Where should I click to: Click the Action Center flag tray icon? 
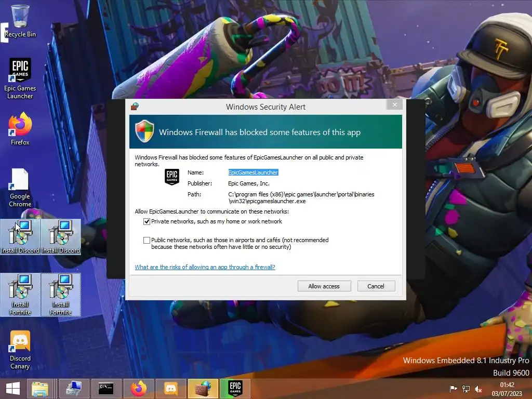click(453, 389)
